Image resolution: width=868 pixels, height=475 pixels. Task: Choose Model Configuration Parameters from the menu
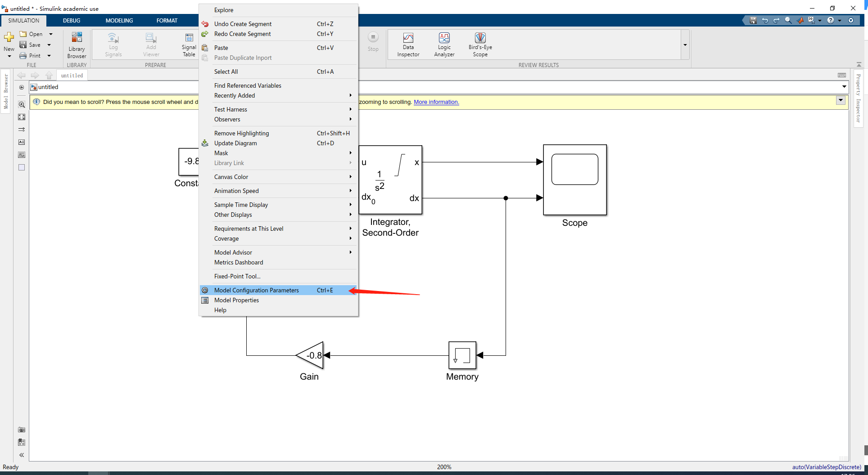click(x=257, y=290)
